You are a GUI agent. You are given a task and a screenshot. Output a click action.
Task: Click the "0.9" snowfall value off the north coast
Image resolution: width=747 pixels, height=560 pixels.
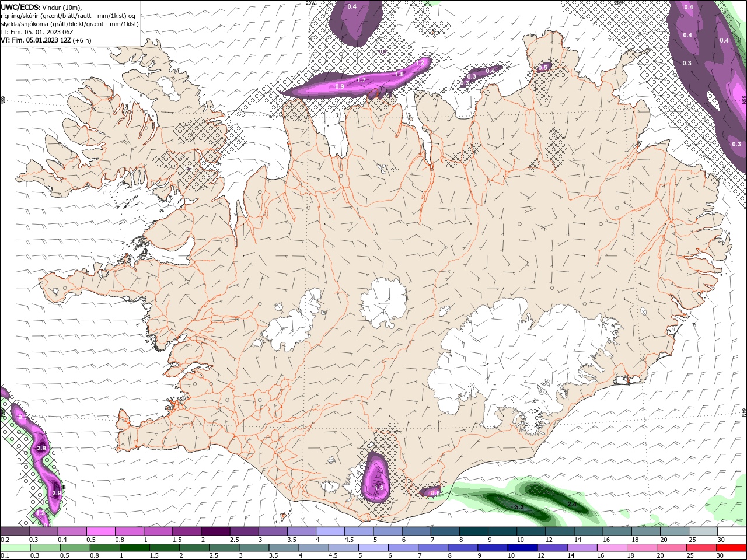[x=340, y=86]
